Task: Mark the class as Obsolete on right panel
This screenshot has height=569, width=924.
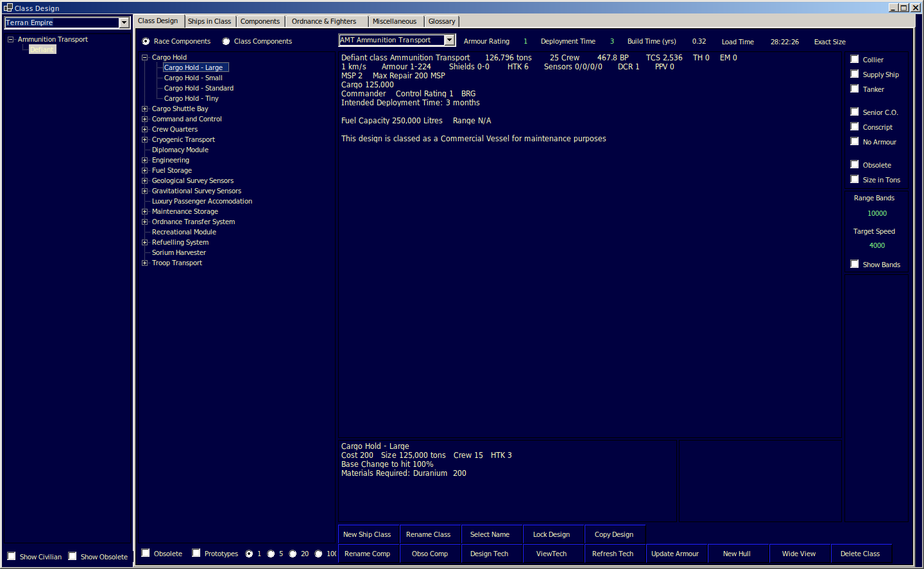Action: coord(855,164)
